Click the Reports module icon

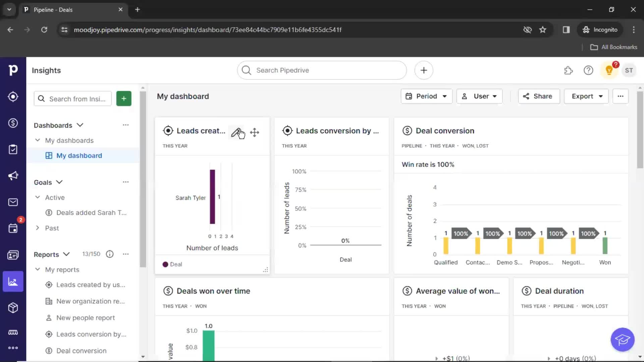[13, 282]
